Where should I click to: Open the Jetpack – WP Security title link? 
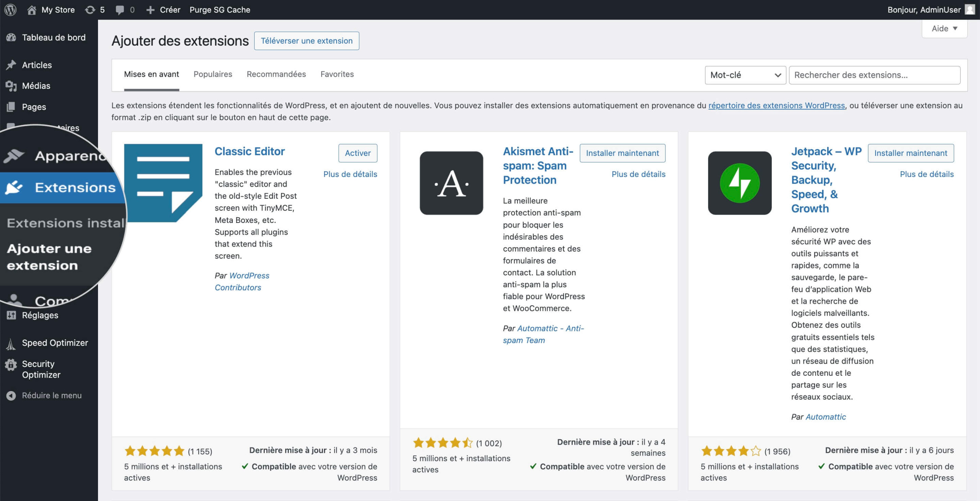pyautogui.click(x=826, y=180)
